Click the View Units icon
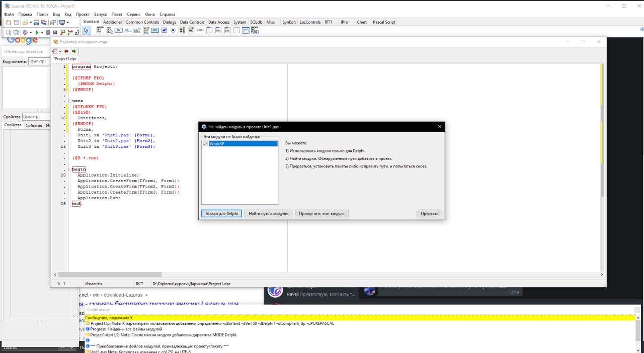644x353 pixels. [9, 33]
